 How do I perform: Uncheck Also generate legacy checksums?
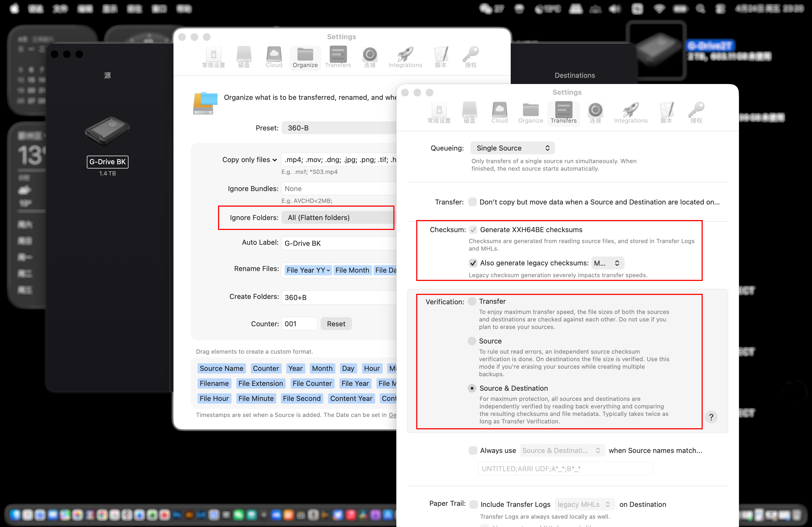tap(473, 263)
